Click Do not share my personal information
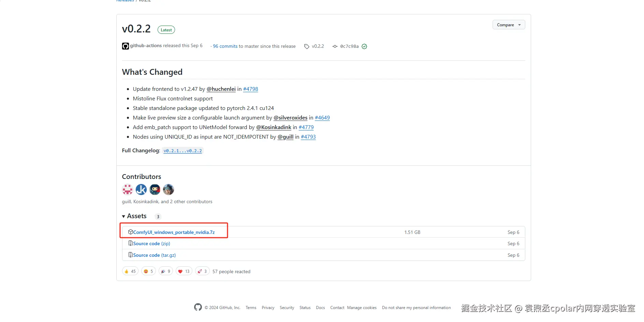644x322 pixels. (x=416, y=308)
